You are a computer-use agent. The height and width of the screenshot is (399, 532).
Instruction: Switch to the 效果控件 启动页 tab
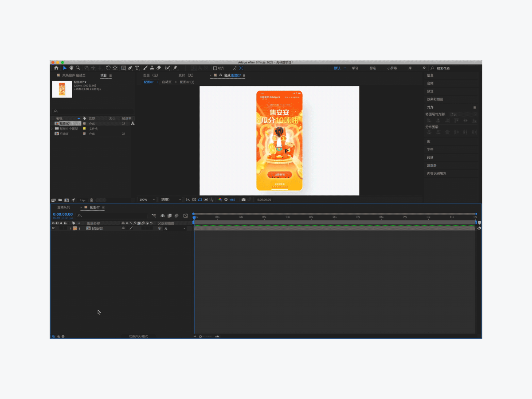pyautogui.click(x=74, y=75)
